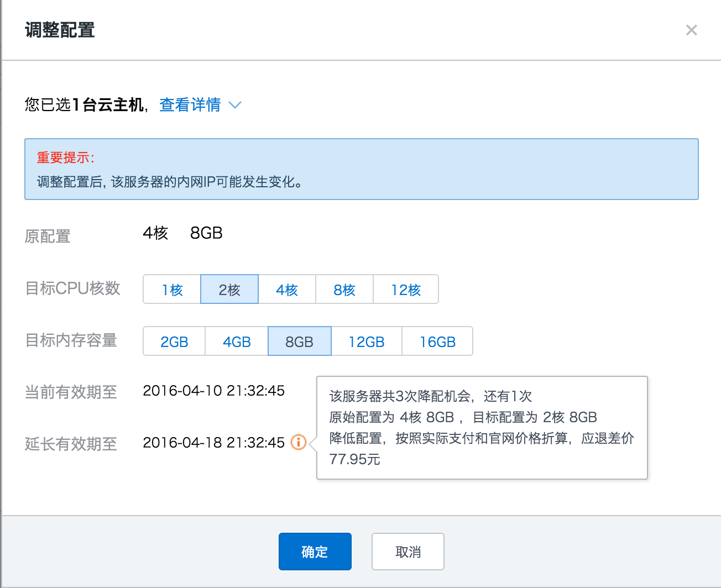
Task: Click the 目标内存容量 label
Action: [x=71, y=340]
